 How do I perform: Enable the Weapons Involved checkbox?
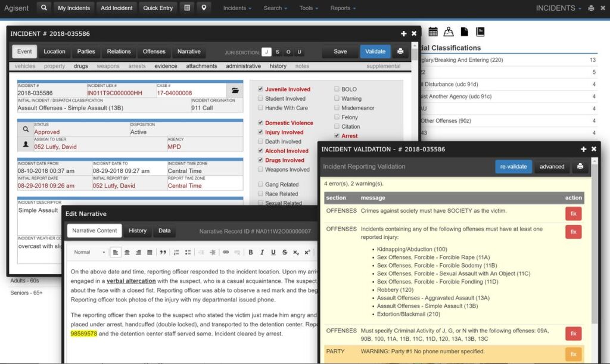click(260, 170)
